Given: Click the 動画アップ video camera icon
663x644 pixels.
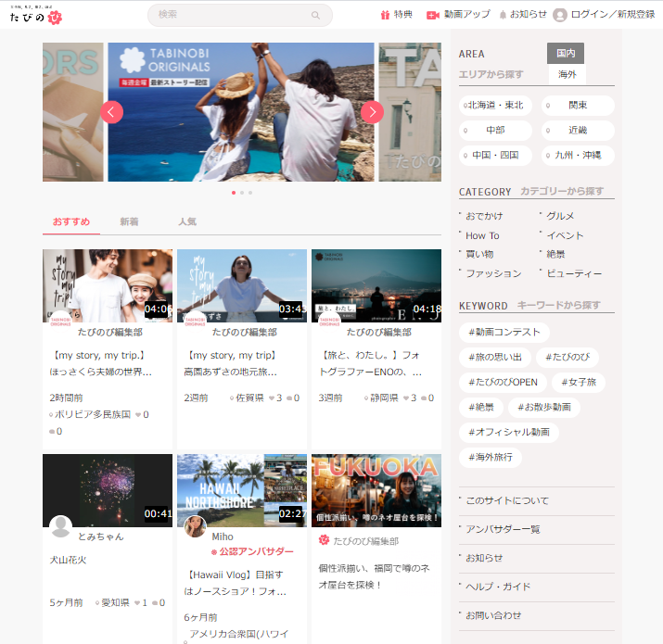Looking at the screenshot, I should (x=432, y=15).
